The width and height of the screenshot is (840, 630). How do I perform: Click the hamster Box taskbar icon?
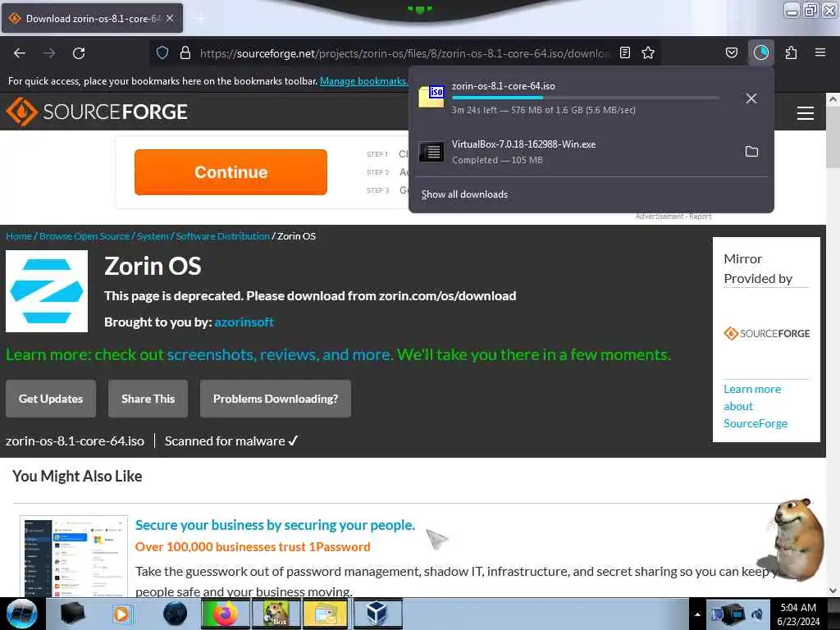(276, 614)
